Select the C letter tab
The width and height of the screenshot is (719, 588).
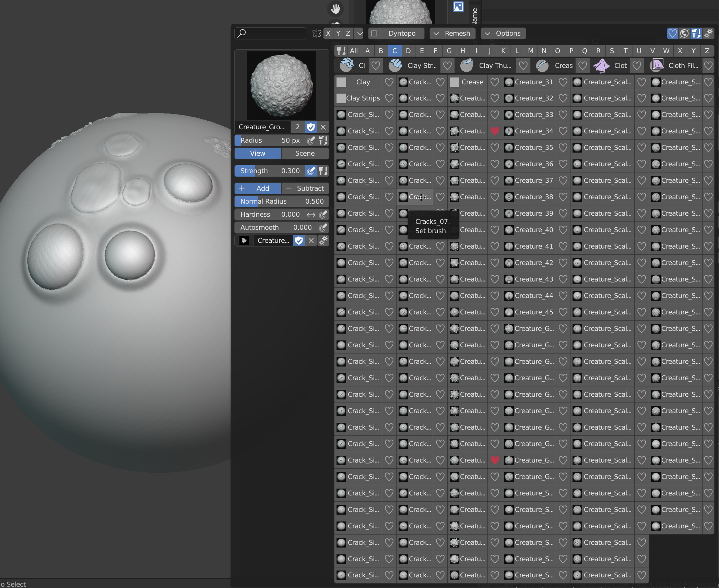coord(394,51)
